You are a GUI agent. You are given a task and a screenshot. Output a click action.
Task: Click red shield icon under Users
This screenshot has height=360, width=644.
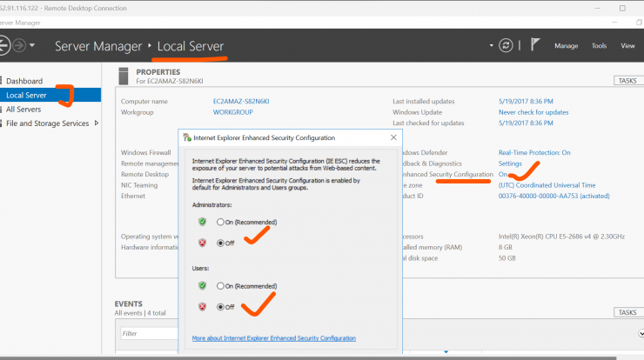pos(202,306)
